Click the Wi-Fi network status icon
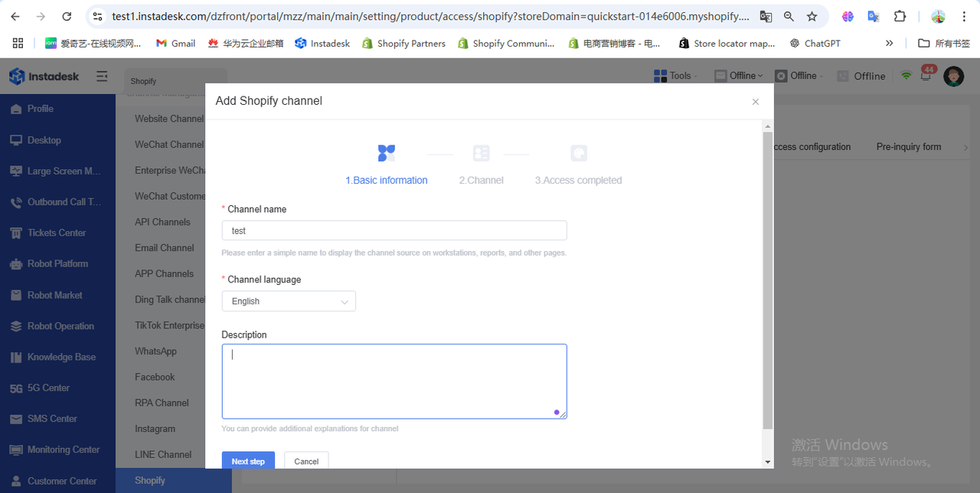 [x=906, y=76]
